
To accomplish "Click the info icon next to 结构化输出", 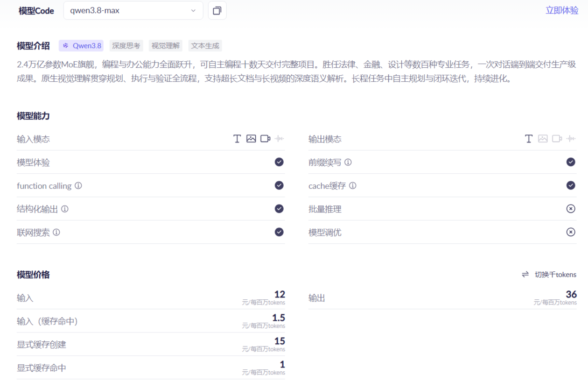I will coord(65,209).
